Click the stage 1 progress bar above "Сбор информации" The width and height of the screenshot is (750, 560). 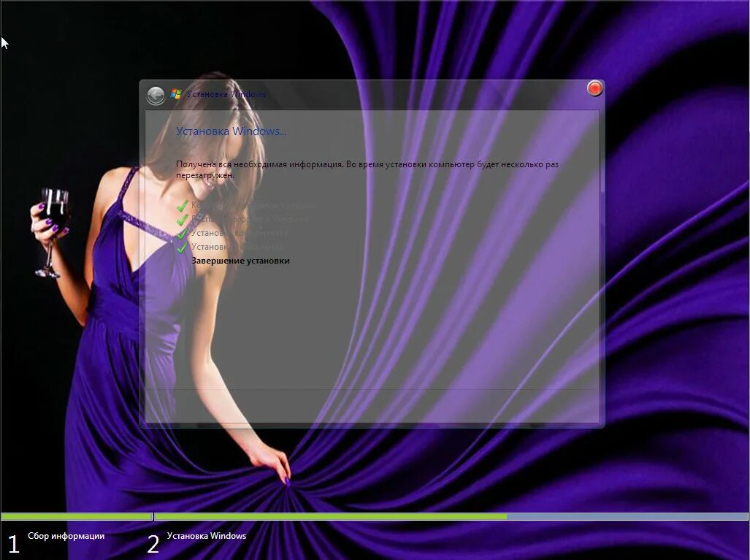77,516
